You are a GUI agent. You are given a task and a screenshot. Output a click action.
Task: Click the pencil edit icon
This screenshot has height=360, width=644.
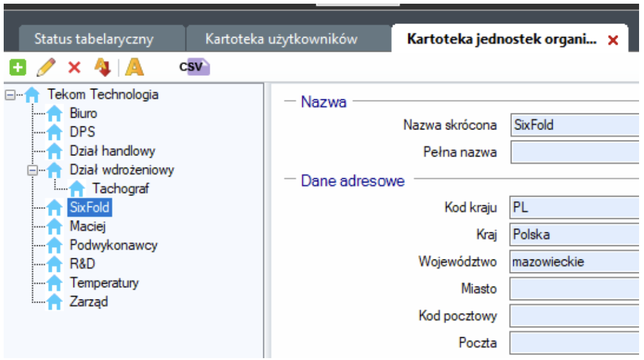point(46,67)
